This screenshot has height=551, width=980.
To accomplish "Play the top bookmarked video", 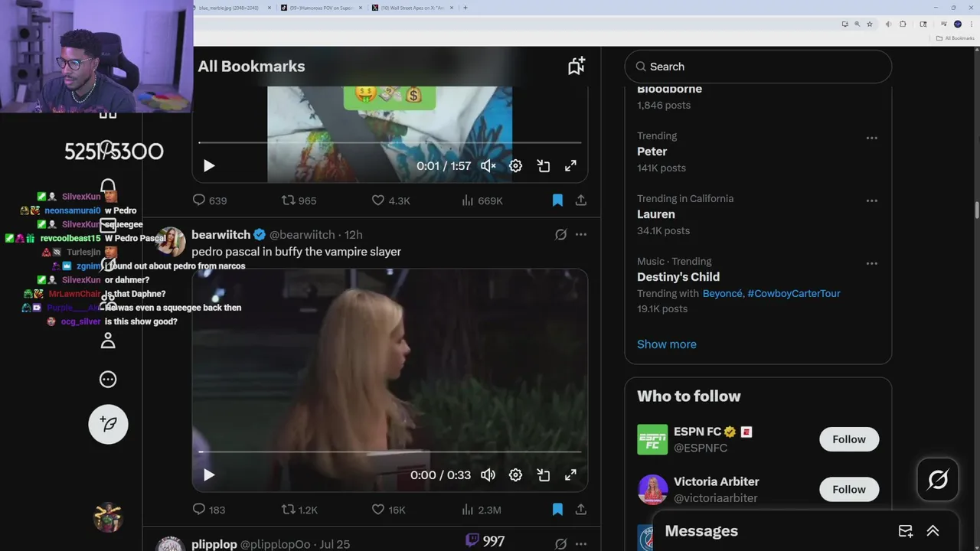I will (209, 165).
